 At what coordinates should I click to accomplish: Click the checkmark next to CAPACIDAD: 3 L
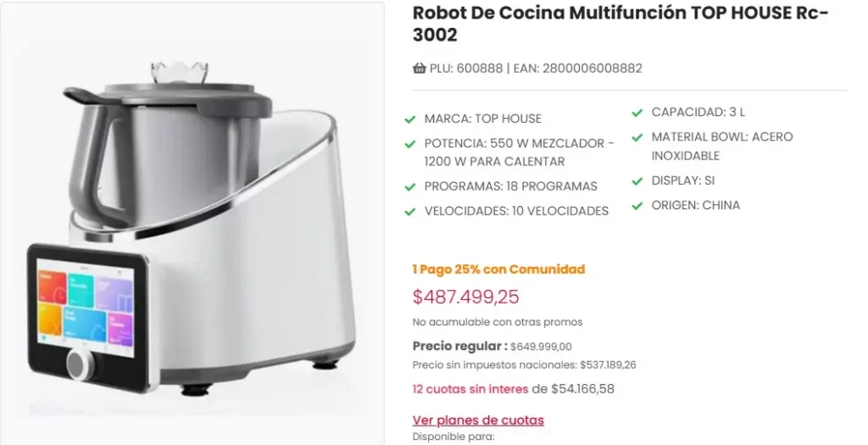[x=637, y=113]
